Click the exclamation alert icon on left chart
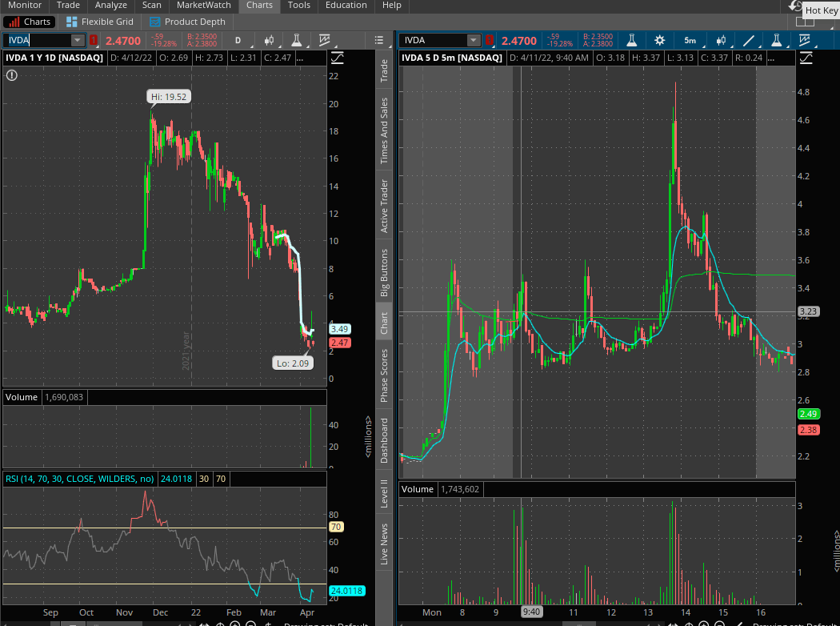Viewport: 840px width, 626px height. tap(11, 75)
